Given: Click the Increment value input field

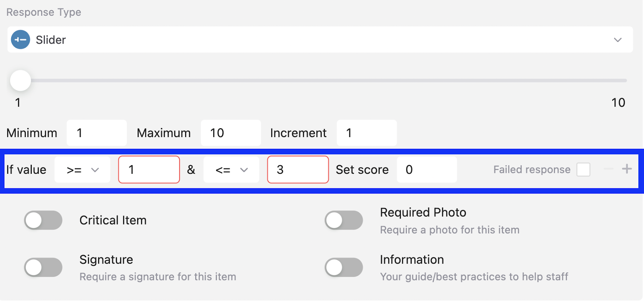Looking at the screenshot, I should tap(366, 133).
